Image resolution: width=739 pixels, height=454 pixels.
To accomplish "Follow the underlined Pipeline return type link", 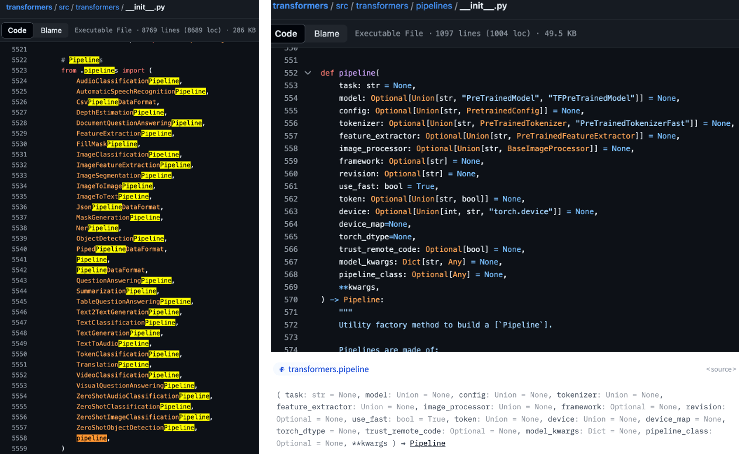I will point(427,443).
